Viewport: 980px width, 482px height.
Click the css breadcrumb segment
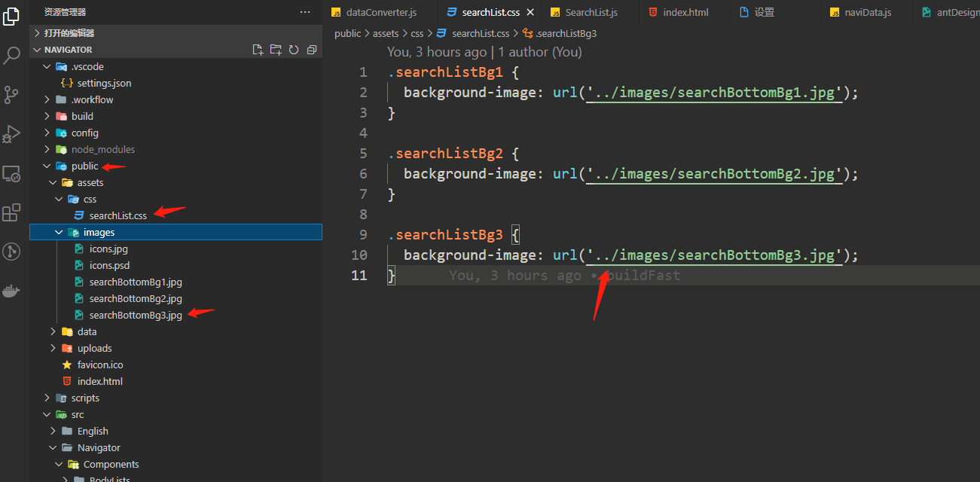pyautogui.click(x=417, y=33)
